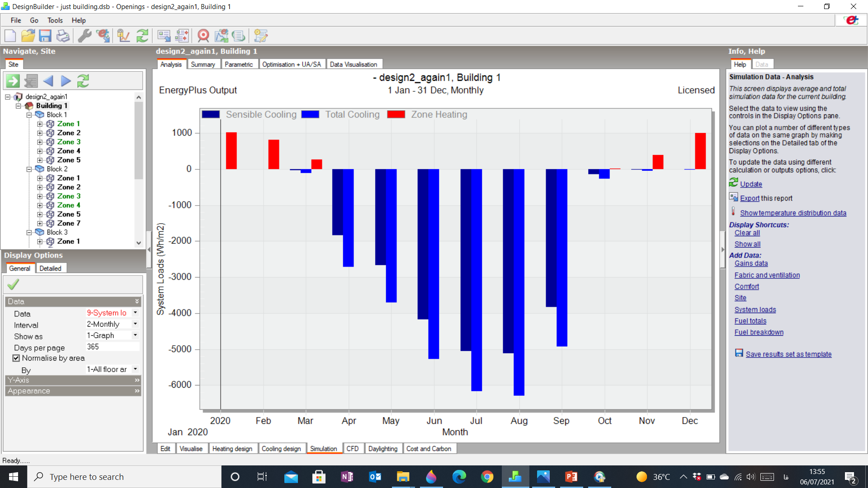Open the Data type dropdown
The image size is (868, 488).
click(135, 313)
